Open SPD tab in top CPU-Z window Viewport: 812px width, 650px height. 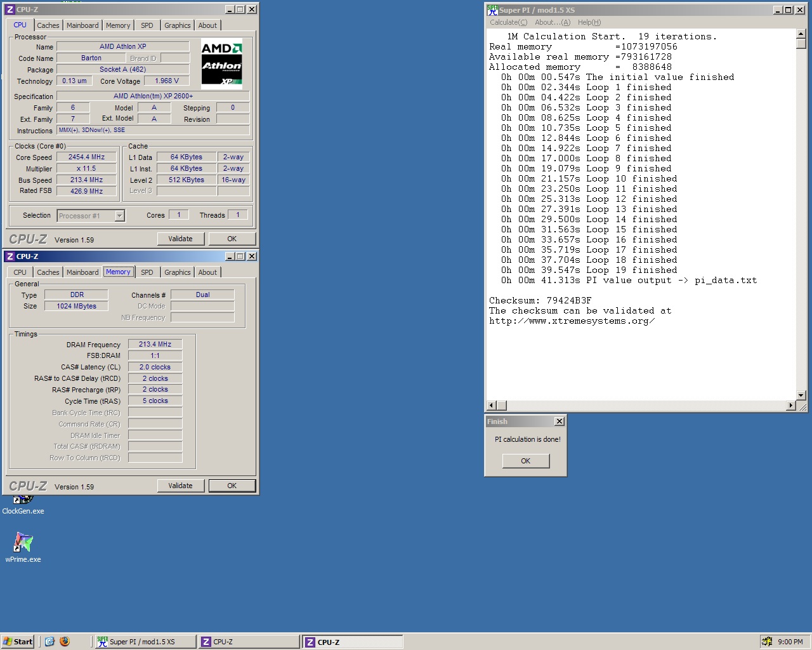click(147, 25)
